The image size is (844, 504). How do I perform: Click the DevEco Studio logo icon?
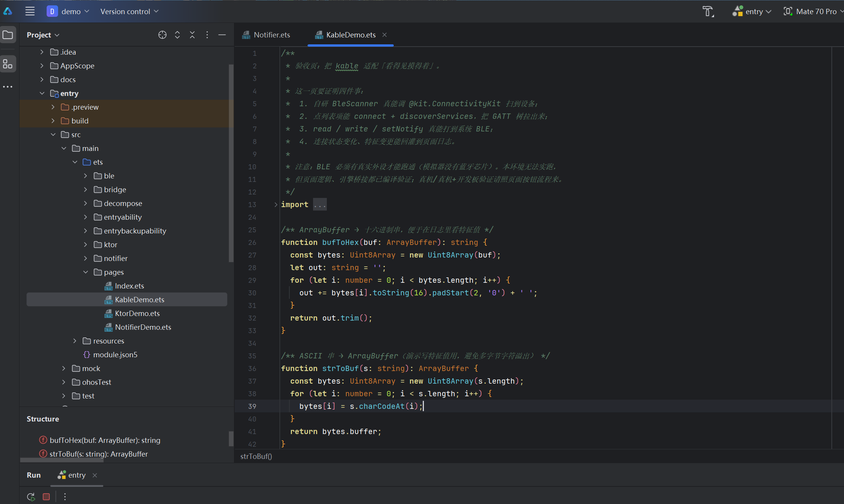8,11
